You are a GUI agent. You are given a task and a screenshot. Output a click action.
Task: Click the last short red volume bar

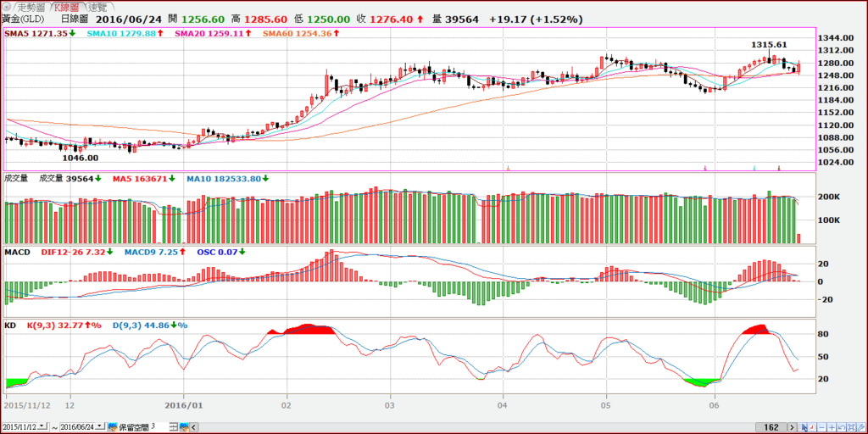point(798,238)
